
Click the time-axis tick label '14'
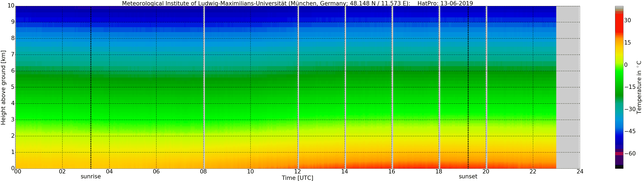[x=345, y=172]
